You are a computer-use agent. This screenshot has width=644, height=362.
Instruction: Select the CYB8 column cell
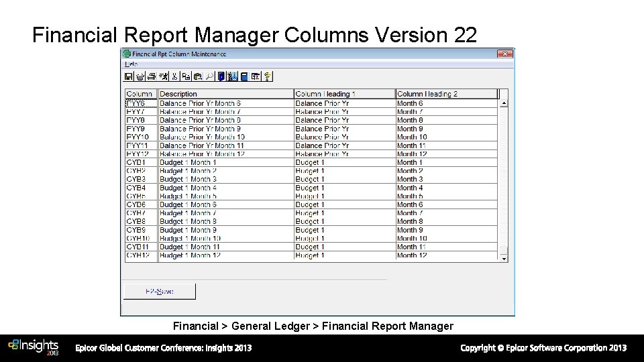tap(141, 222)
